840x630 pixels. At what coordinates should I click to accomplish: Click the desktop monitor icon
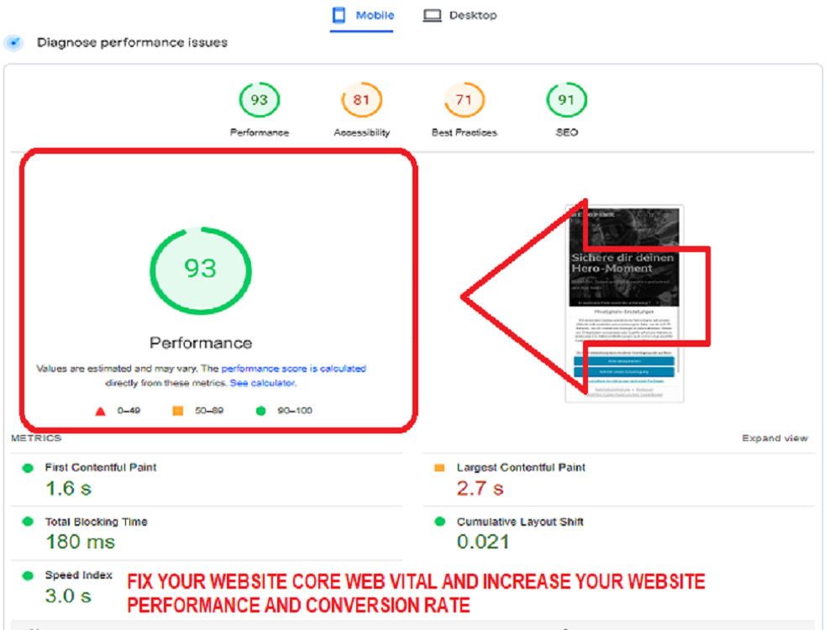click(x=432, y=15)
